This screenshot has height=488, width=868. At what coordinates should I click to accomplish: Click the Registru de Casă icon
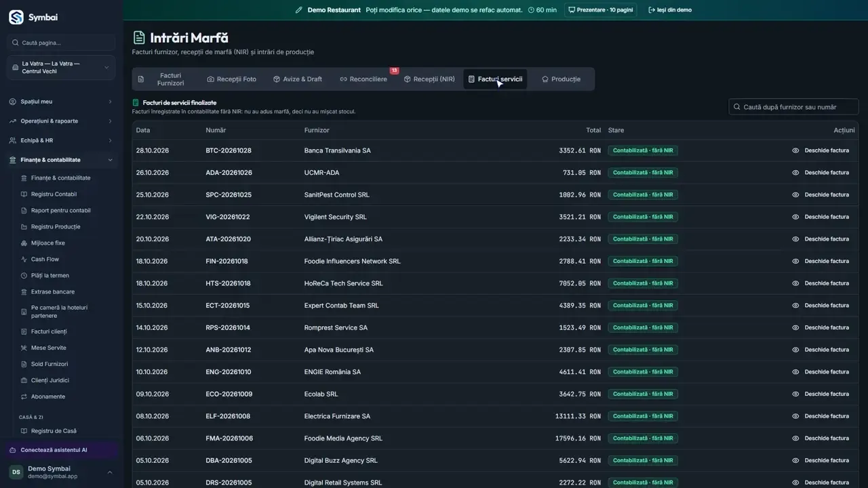(24, 431)
